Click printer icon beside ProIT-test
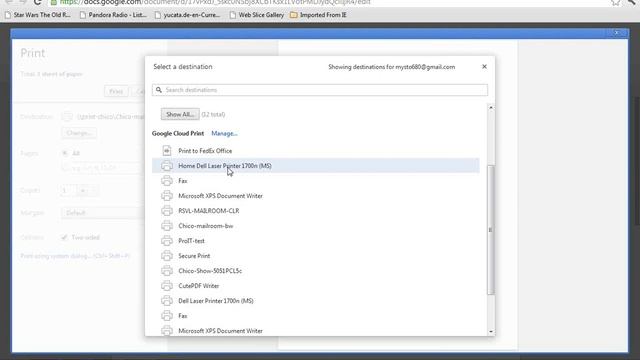Image resolution: width=640 pixels, height=360 pixels. pyautogui.click(x=167, y=241)
